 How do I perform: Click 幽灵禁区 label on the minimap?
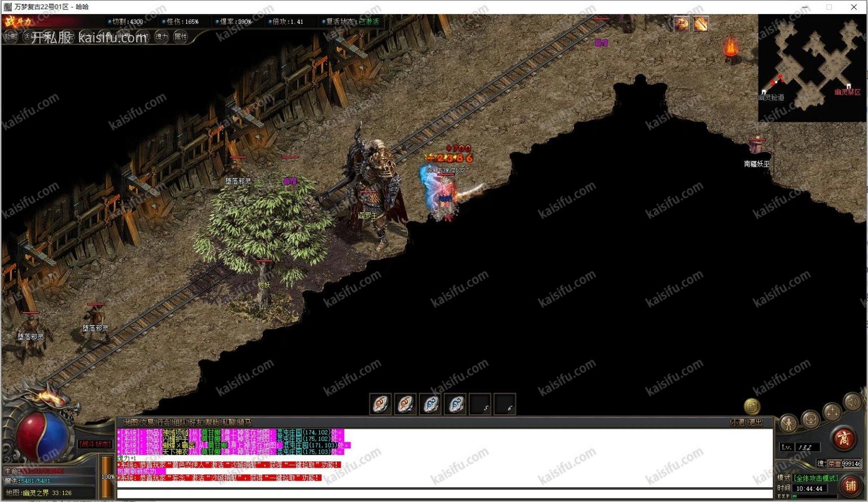(x=848, y=92)
